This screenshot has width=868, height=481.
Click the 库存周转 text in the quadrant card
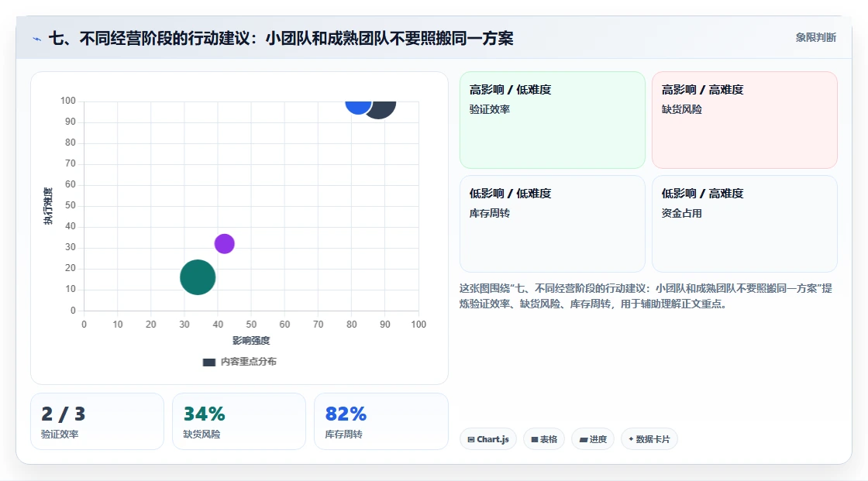pos(489,213)
